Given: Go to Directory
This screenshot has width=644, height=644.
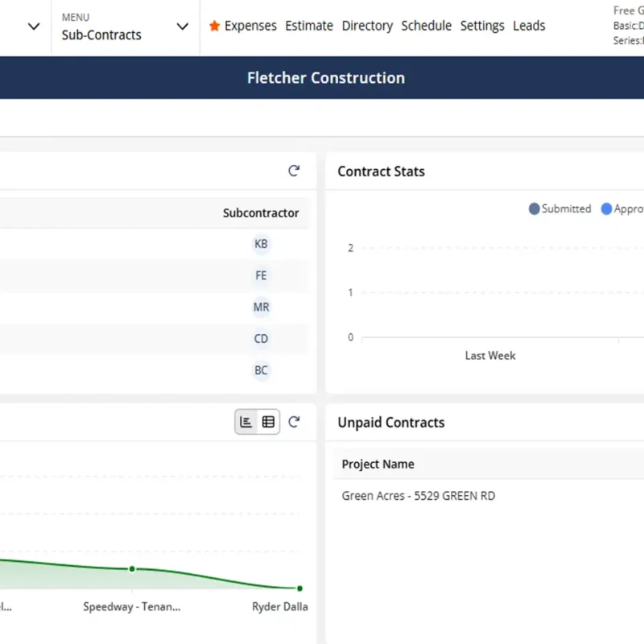Looking at the screenshot, I should [367, 26].
